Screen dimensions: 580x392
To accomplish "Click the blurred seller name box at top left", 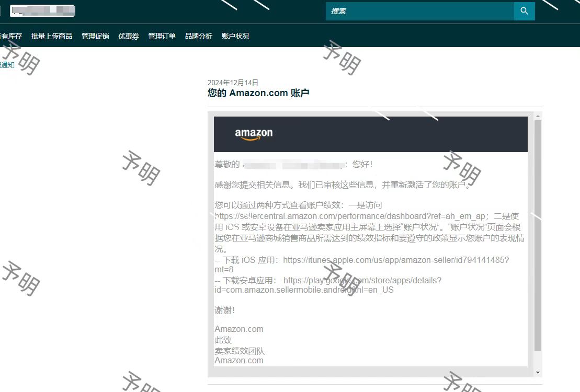I will (x=42, y=11).
